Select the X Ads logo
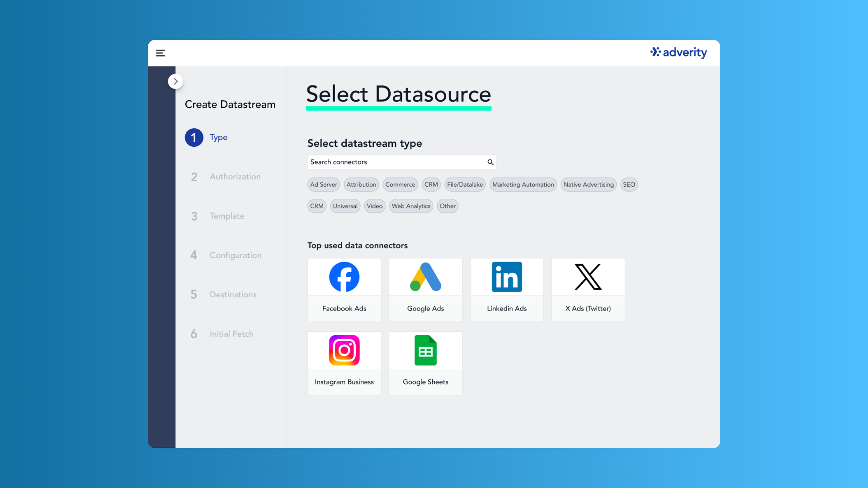This screenshot has width=868, height=488. coord(588,277)
